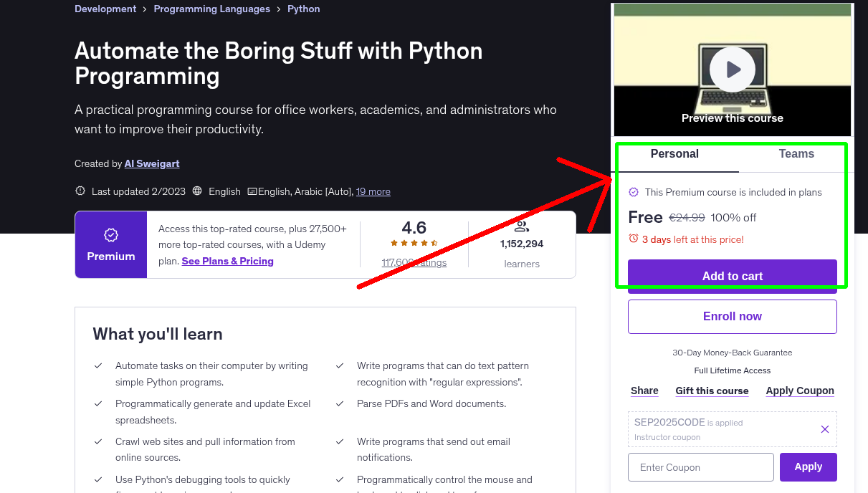This screenshot has width=868, height=493.
Task: Click the star rating row
Action: [x=414, y=244]
